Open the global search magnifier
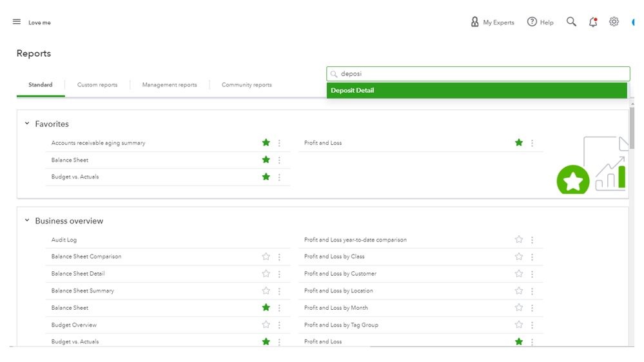This screenshot has width=644, height=362. point(571,22)
